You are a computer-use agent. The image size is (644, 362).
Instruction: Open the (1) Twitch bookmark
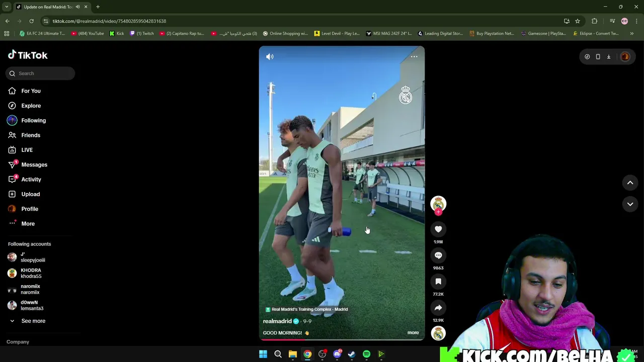point(142,34)
